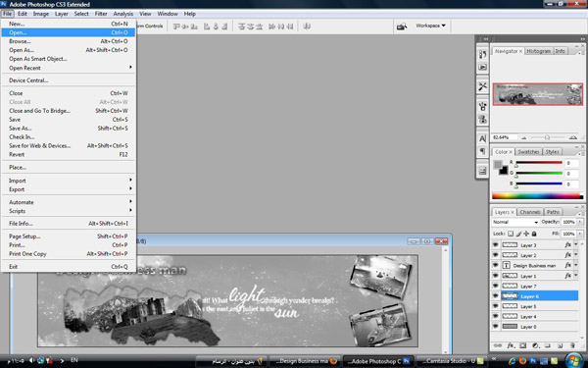Click the background color swatch
This screenshot has width=588, height=368.
[505, 171]
